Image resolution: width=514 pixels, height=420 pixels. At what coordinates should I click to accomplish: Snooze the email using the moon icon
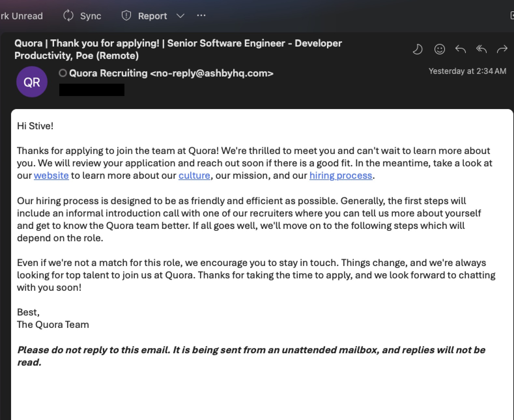(x=418, y=49)
